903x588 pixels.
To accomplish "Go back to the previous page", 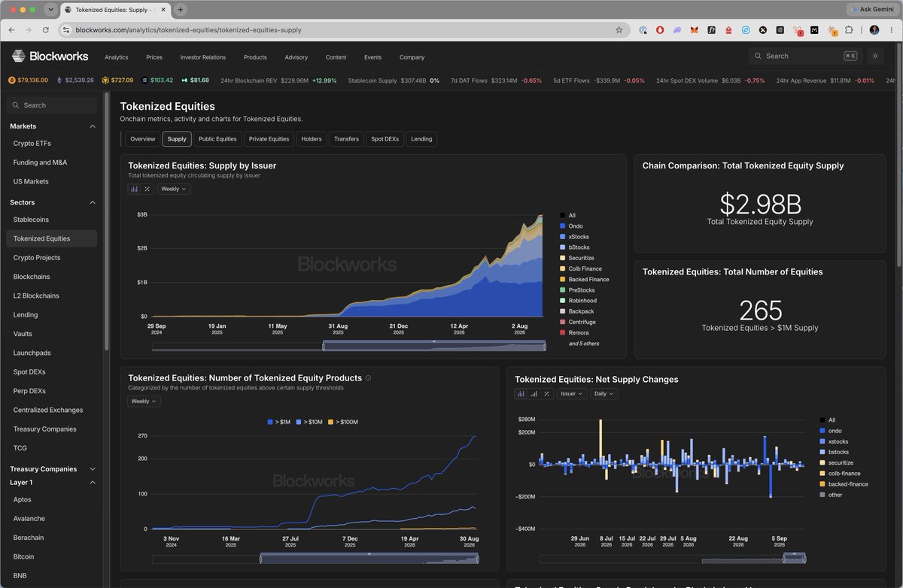I will 12,30.
